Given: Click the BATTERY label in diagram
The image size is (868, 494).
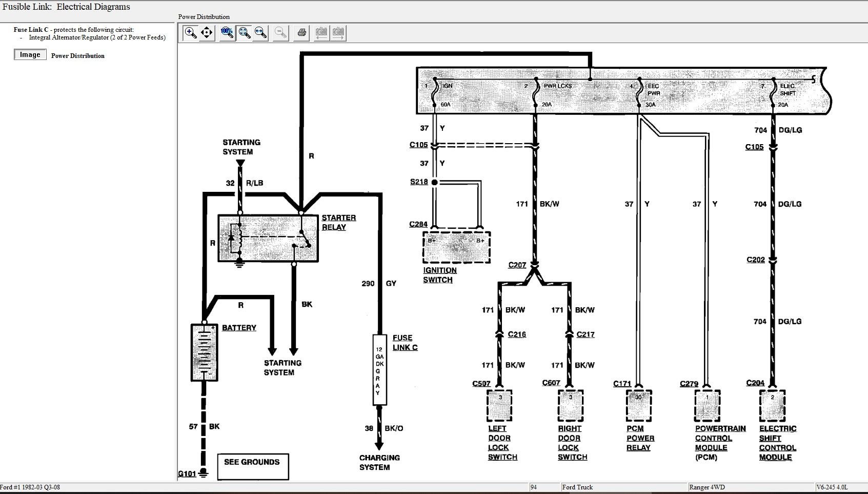Looking at the screenshot, I should (x=239, y=328).
